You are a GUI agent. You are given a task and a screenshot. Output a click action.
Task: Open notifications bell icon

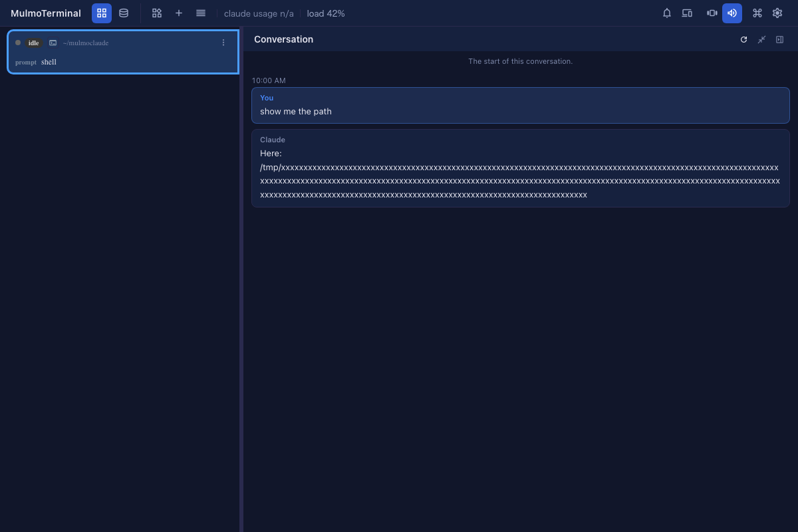pyautogui.click(x=667, y=13)
